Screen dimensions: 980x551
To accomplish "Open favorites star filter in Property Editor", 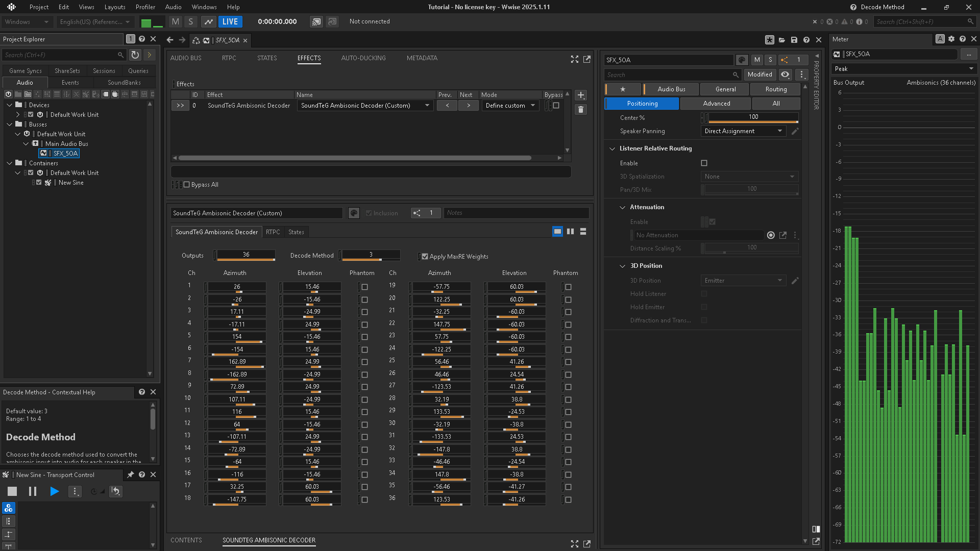I will (623, 89).
